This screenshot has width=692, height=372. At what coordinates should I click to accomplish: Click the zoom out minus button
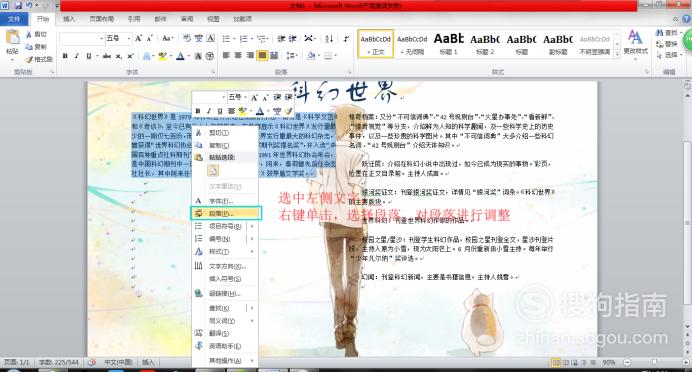pos(627,362)
